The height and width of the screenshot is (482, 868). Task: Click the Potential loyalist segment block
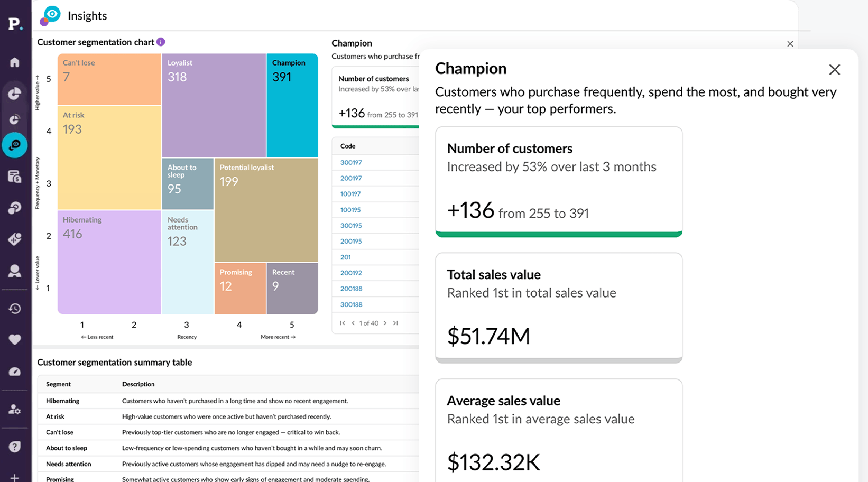266,209
